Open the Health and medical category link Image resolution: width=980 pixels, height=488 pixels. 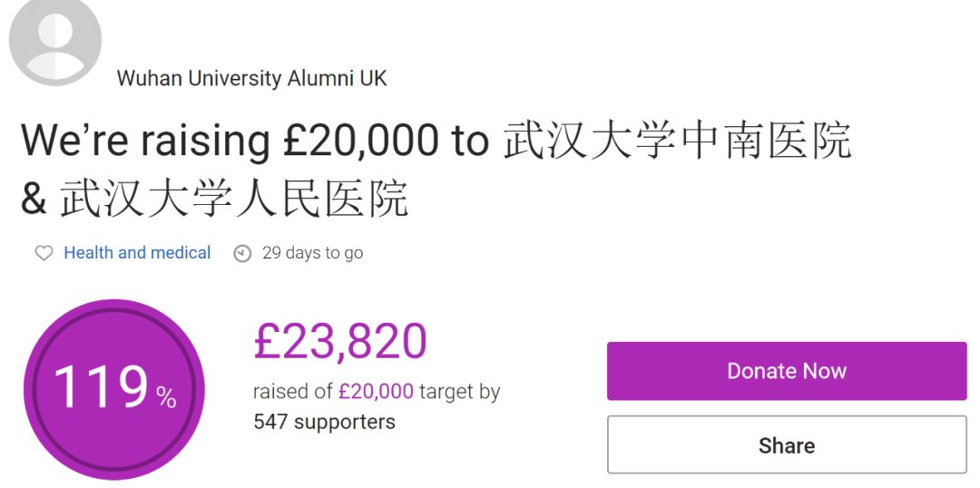coord(137,253)
